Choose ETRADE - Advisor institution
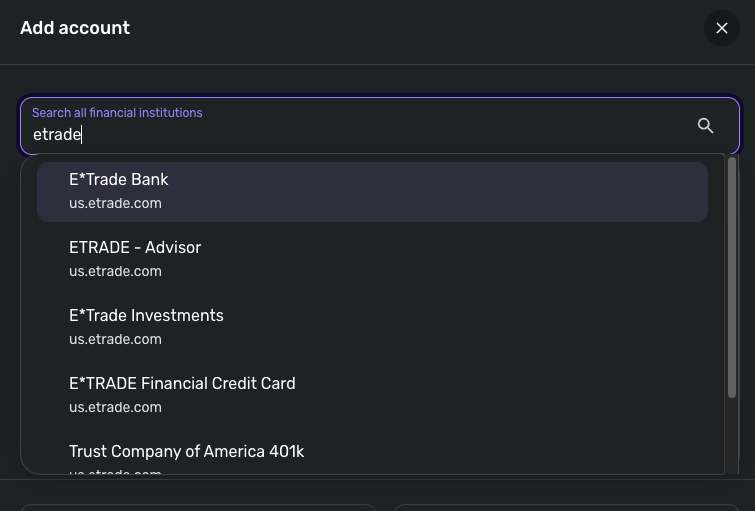This screenshot has width=755, height=511. pyautogui.click(x=135, y=248)
